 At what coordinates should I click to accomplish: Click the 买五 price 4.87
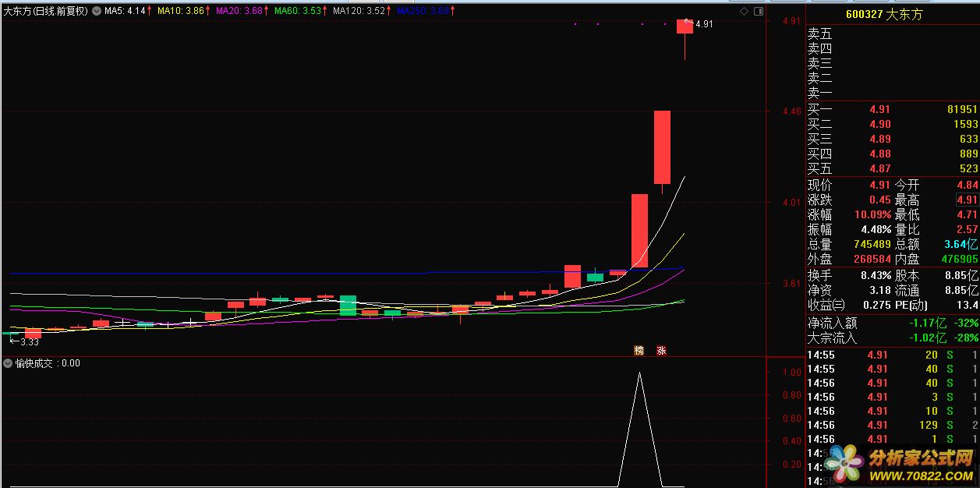879,169
